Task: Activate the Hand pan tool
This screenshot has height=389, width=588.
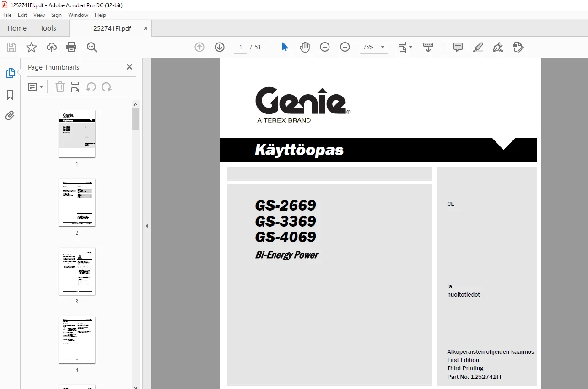Action: point(305,47)
